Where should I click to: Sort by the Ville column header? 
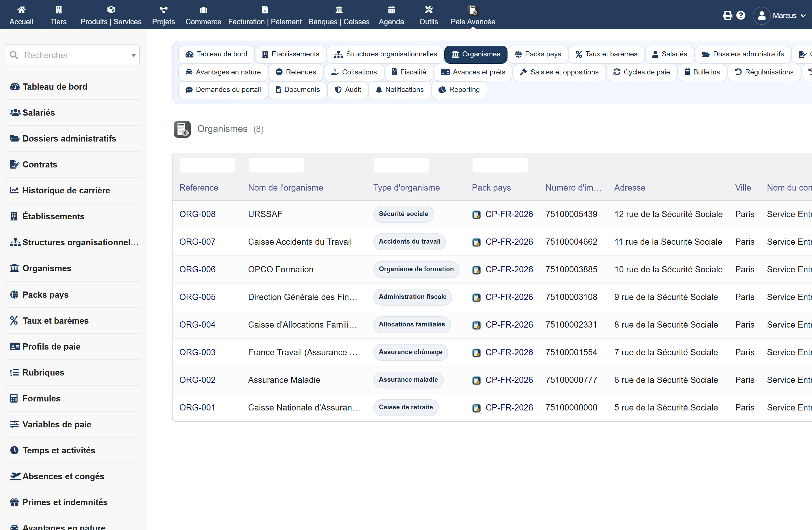[x=743, y=187]
